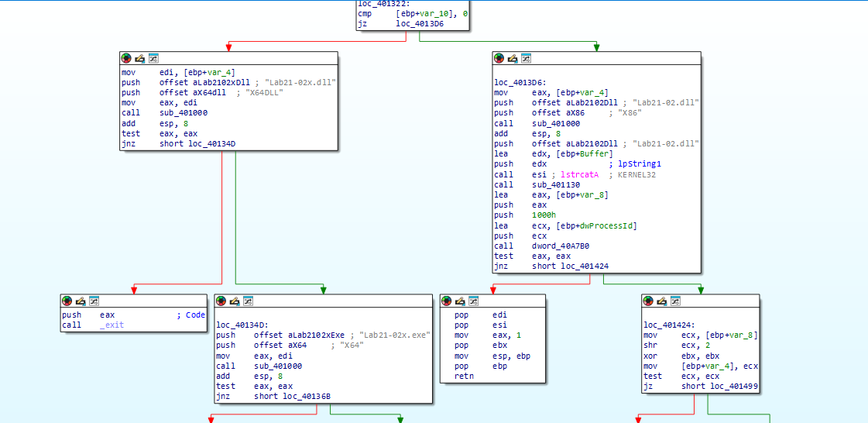
Task: Click the "X64DLL" push line
Action: coord(203,92)
